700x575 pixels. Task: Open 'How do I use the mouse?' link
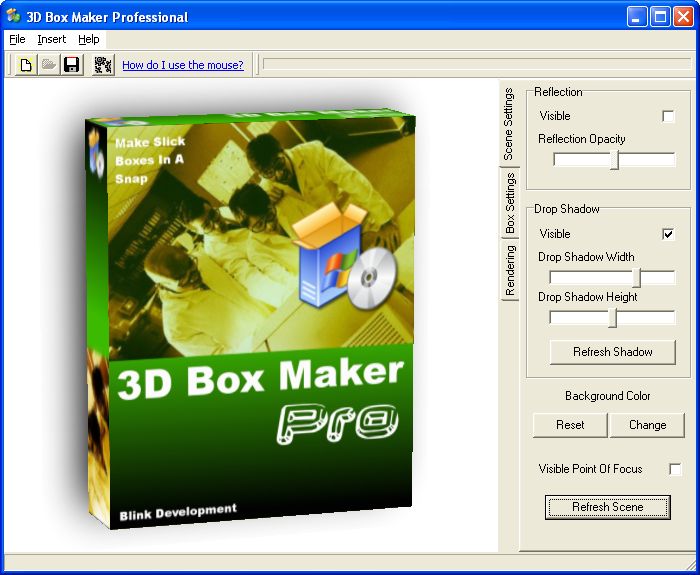coord(182,65)
